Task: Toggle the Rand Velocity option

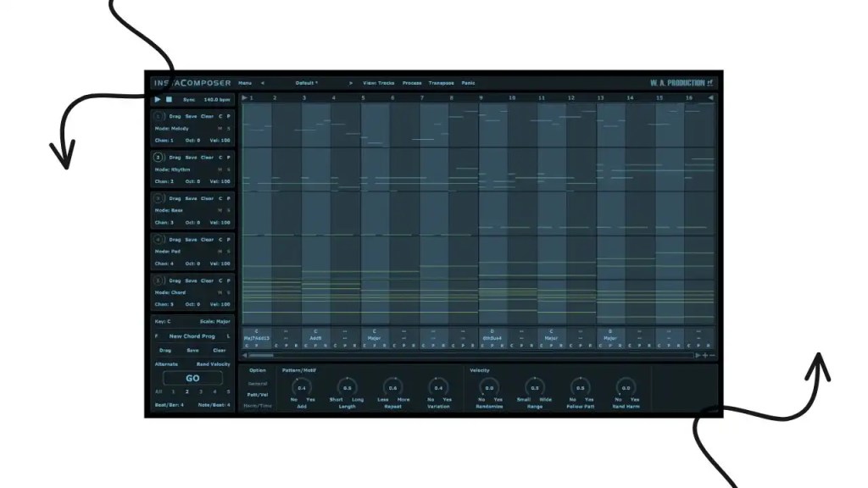Action: coord(213,364)
